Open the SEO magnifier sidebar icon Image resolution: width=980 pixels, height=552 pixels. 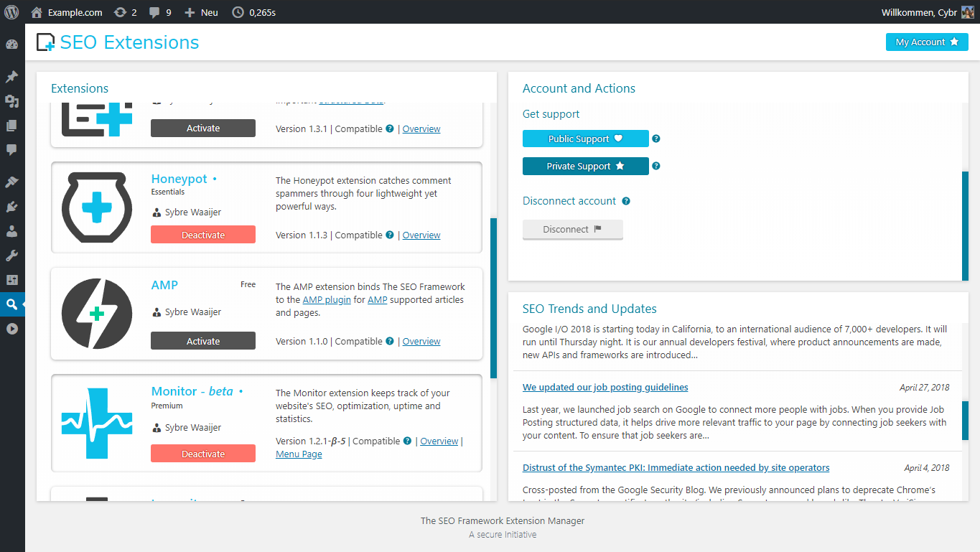pyautogui.click(x=11, y=304)
